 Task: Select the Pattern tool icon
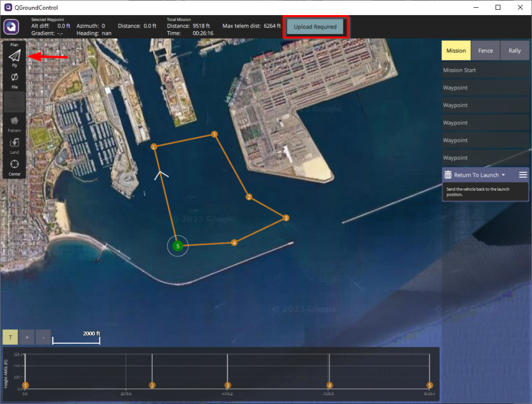15,122
